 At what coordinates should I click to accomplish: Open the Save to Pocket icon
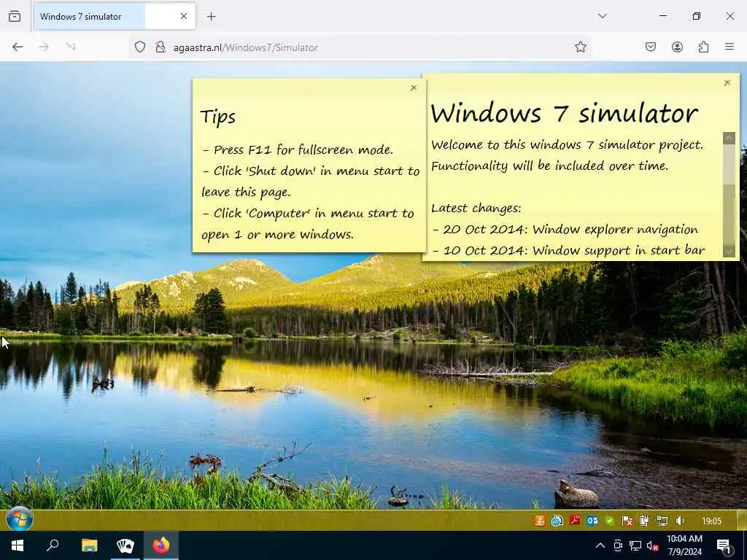[650, 47]
